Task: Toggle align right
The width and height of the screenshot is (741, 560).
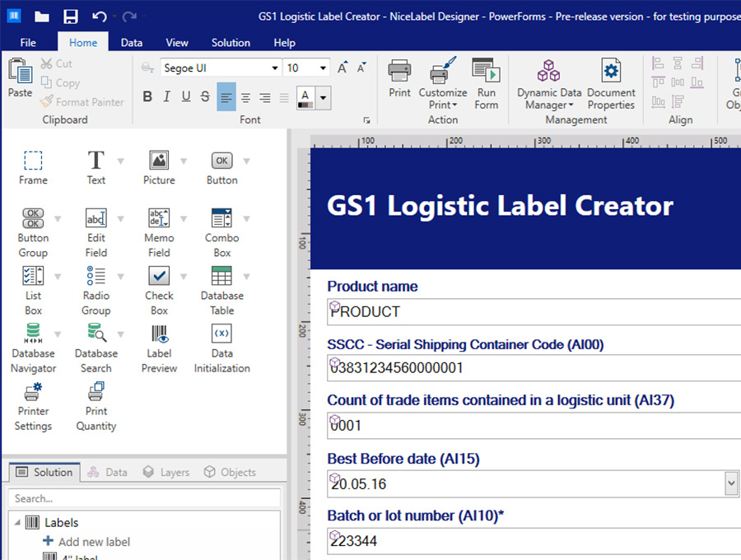Action: point(265,97)
